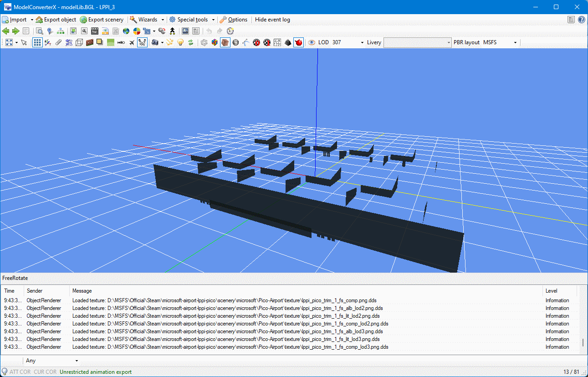Toggle the lightbulb lighting icon
The width and height of the screenshot is (588, 377).
click(x=180, y=42)
